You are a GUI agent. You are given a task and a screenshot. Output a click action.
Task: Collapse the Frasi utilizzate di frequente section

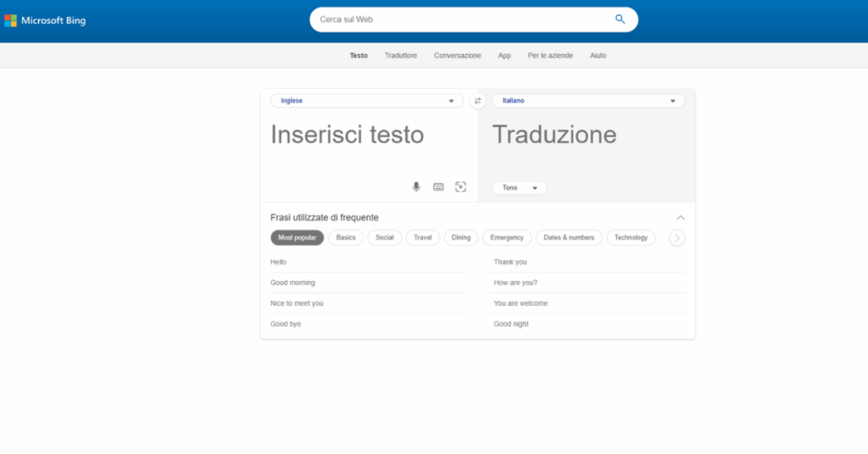click(680, 218)
